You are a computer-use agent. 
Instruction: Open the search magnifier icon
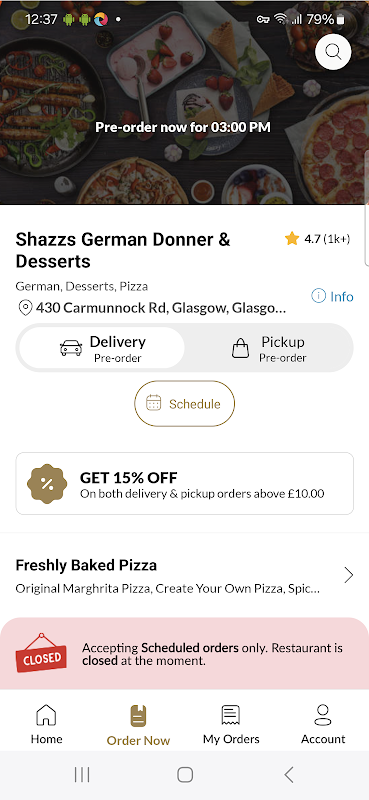click(333, 52)
